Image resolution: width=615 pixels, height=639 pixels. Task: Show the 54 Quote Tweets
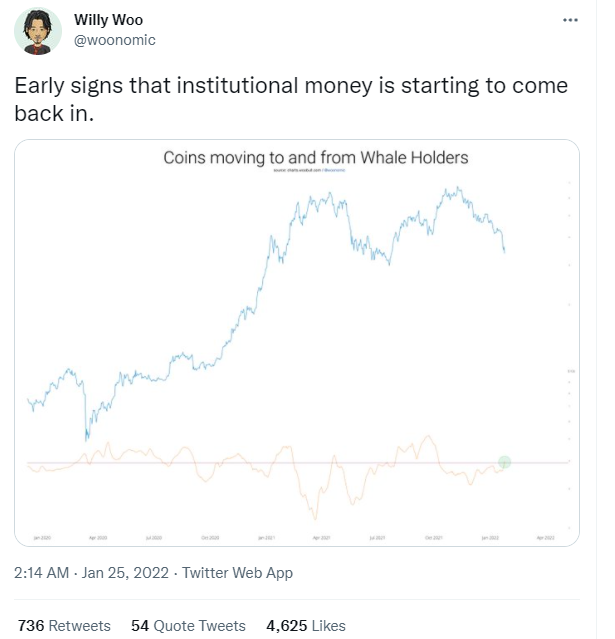tap(188, 626)
